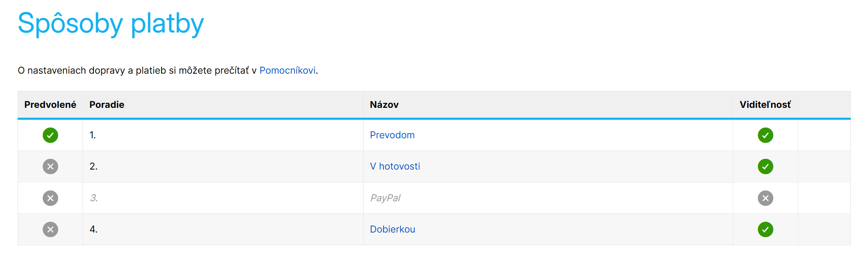The width and height of the screenshot is (868, 256).
Task: Open the Dobierkou payment method
Action: coord(393,229)
